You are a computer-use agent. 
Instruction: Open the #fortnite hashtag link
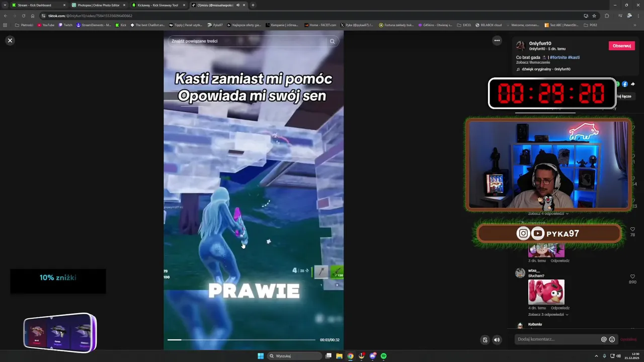point(558,57)
